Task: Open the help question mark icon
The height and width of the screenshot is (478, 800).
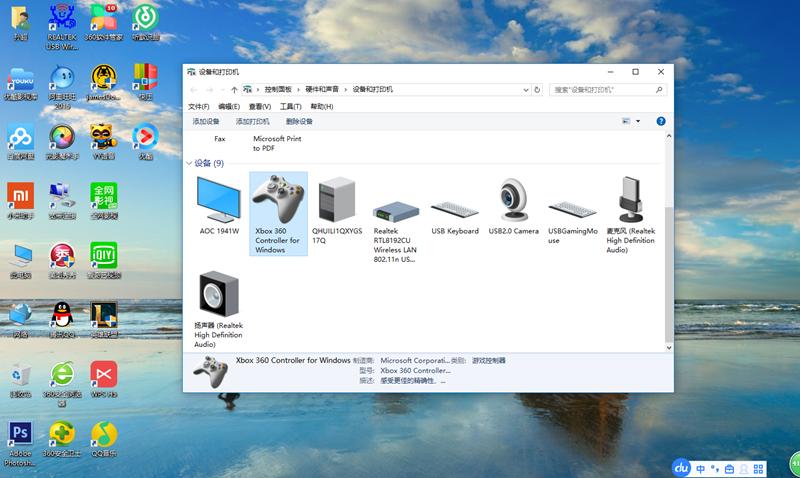Action: (x=660, y=121)
